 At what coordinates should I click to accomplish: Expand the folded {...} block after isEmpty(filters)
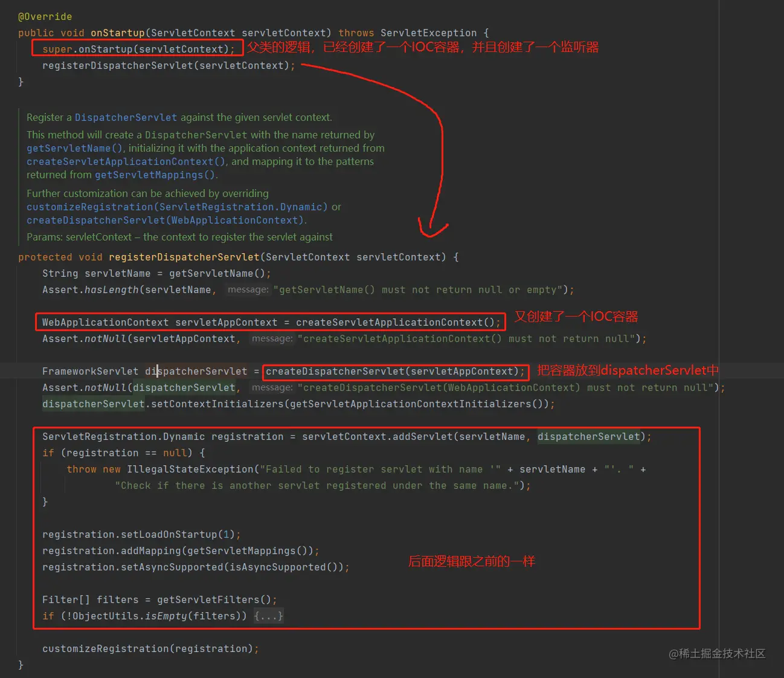(268, 616)
